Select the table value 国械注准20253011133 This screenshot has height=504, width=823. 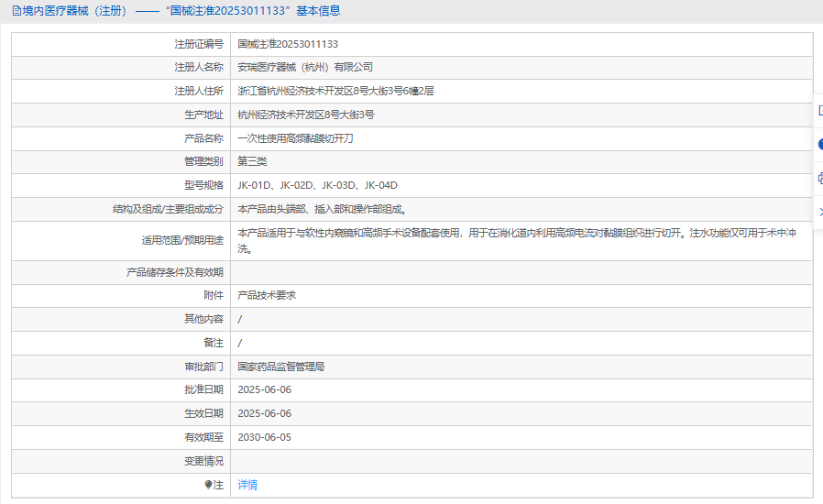click(288, 44)
